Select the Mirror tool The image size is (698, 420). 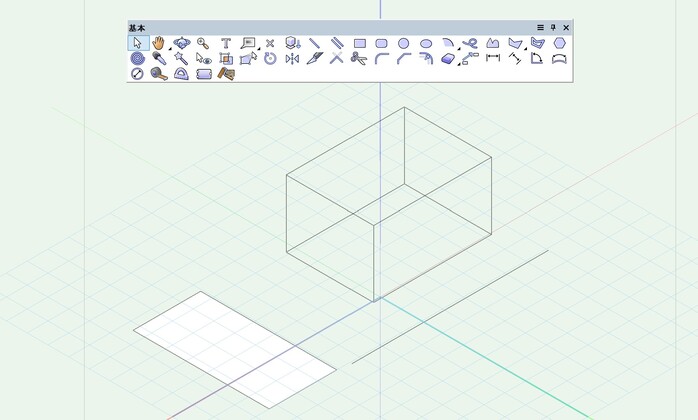292,58
